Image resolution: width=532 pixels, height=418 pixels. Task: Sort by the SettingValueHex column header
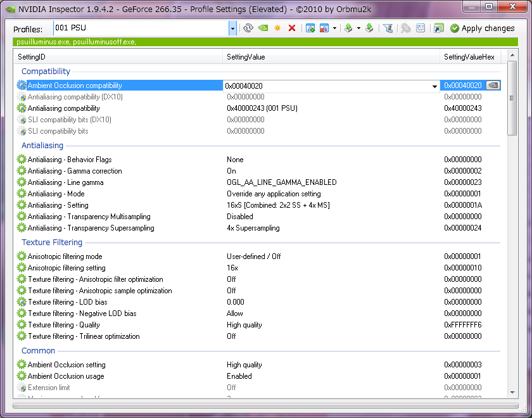pyautogui.click(x=470, y=57)
